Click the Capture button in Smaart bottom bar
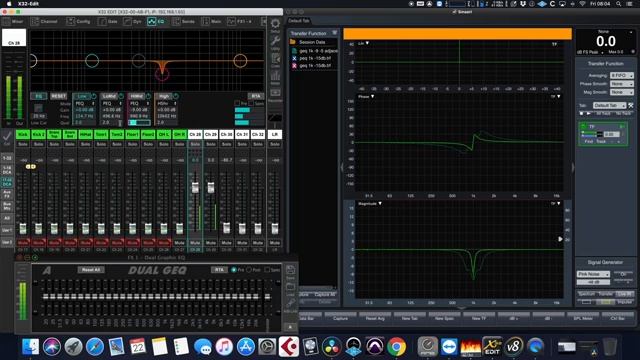 (340, 318)
